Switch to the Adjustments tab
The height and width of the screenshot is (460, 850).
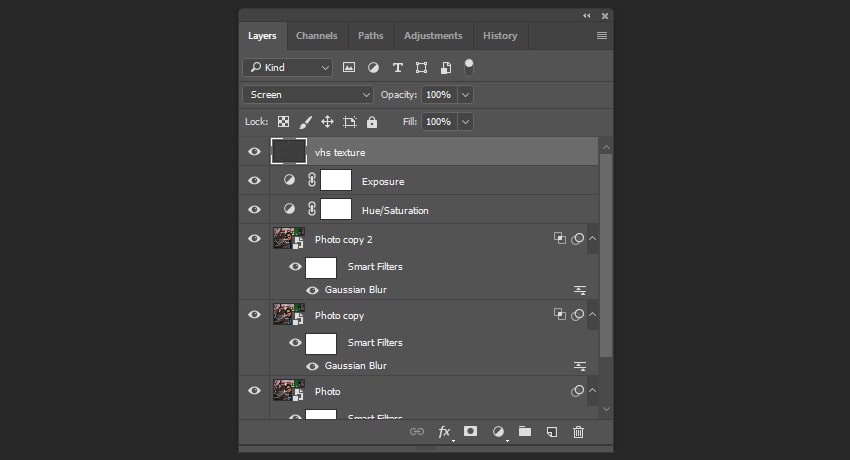(433, 36)
